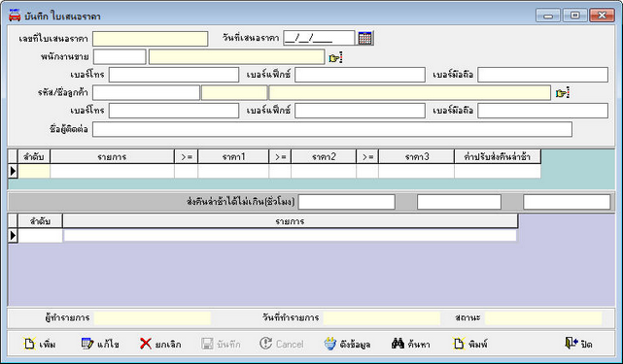623x364 pixels.
Task: Click the ราคา3 column header
Action: point(416,157)
